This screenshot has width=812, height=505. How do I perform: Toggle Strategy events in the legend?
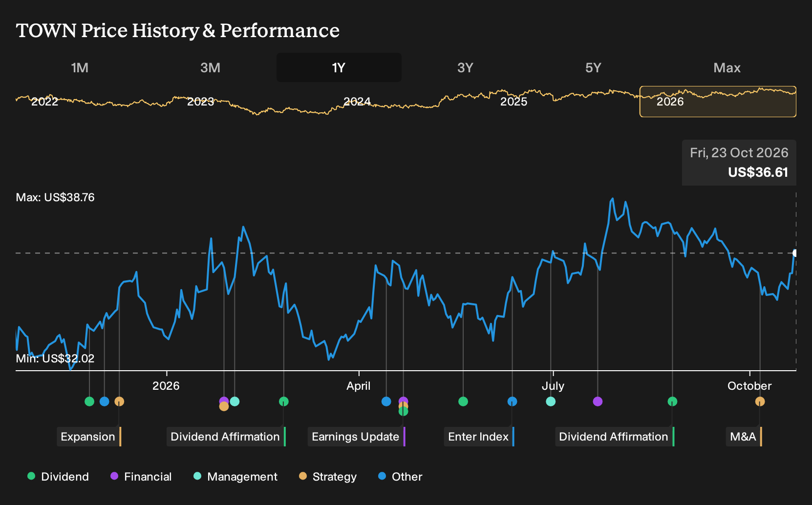point(328,477)
